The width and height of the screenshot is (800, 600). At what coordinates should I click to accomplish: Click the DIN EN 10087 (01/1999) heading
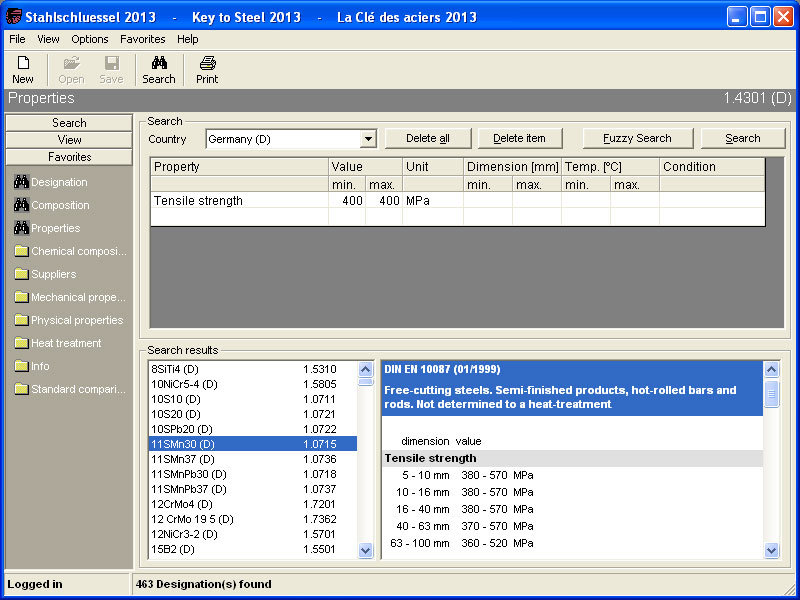point(442,369)
